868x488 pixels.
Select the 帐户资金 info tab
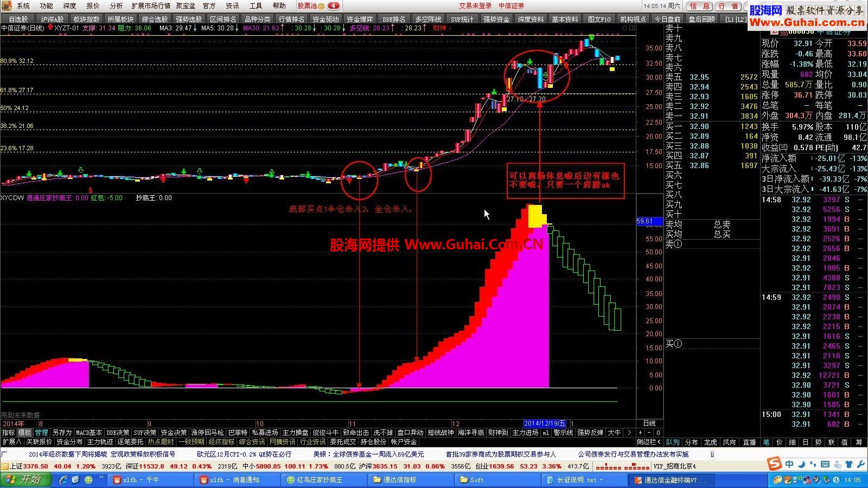point(404,442)
